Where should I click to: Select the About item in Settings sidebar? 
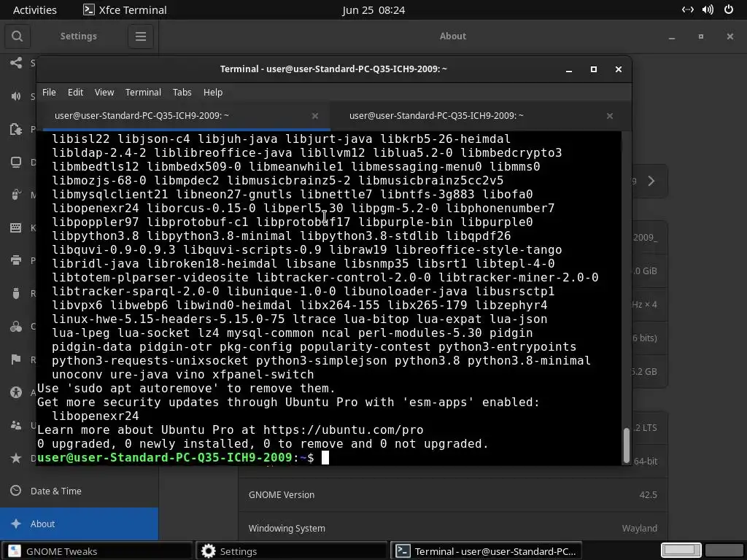point(79,524)
